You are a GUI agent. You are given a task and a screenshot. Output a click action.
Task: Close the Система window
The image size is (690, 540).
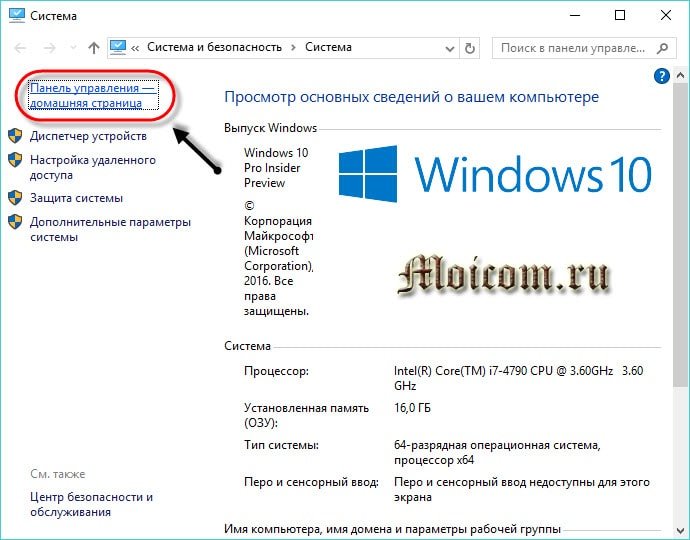pos(666,15)
